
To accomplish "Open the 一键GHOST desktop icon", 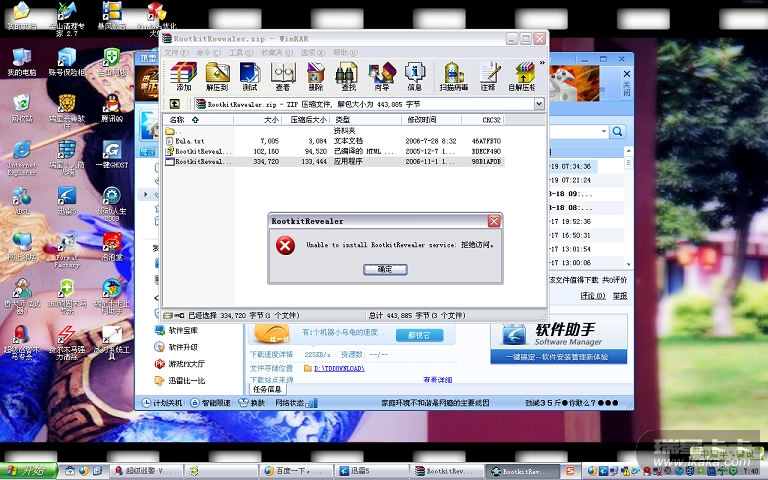I will [112, 155].
